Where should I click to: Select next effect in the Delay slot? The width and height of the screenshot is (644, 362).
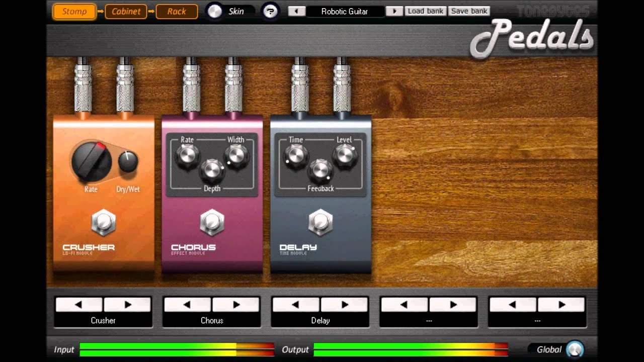(x=345, y=304)
